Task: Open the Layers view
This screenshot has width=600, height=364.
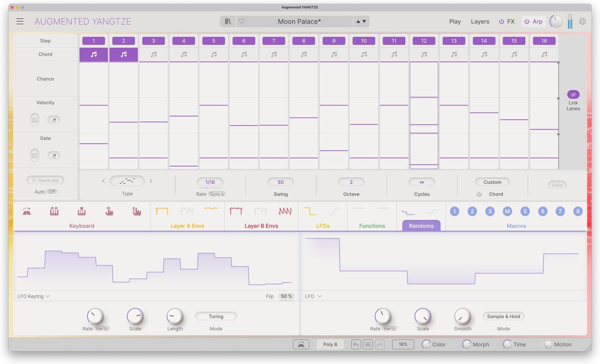Action: coord(480,21)
